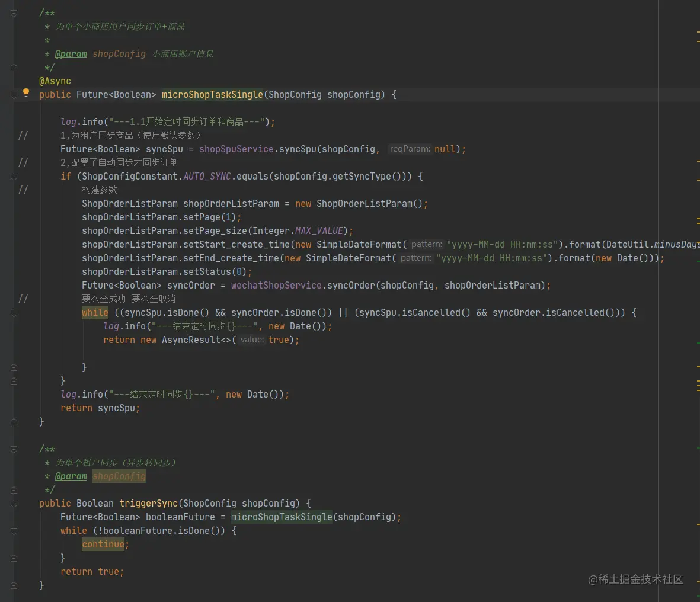Click the MAX_VALUE constant
The image size is (700, 602).
pyautogui.click(x=319, y=230)
